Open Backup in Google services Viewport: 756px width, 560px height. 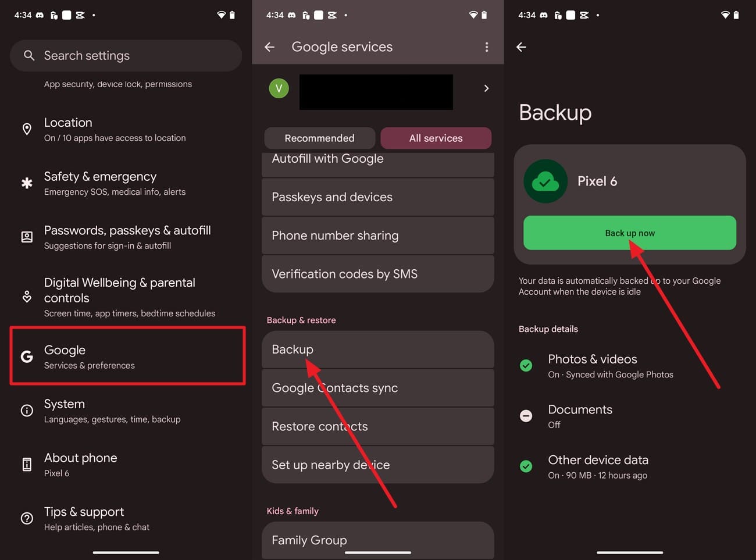click(378, 349)
